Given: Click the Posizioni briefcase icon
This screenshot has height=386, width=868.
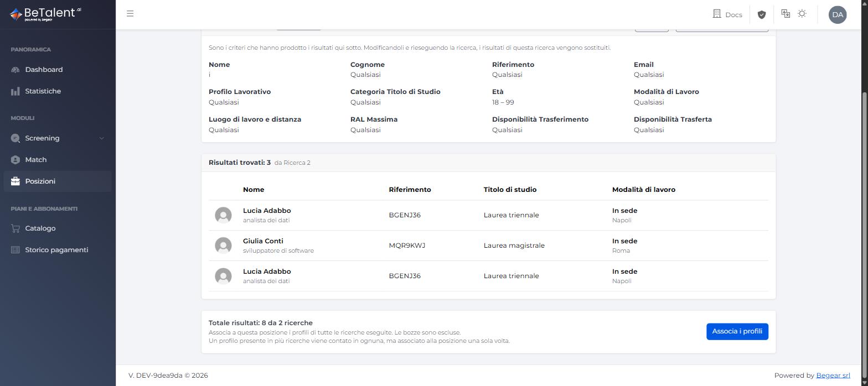Looking at the screenshot, I should [x=15, y=181].
